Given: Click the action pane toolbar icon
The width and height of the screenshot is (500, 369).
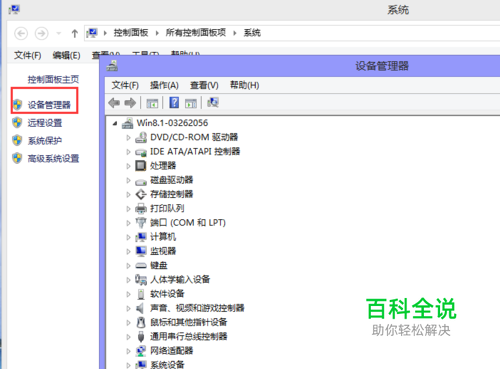Looking at the screenshot, I should (191, 103).
